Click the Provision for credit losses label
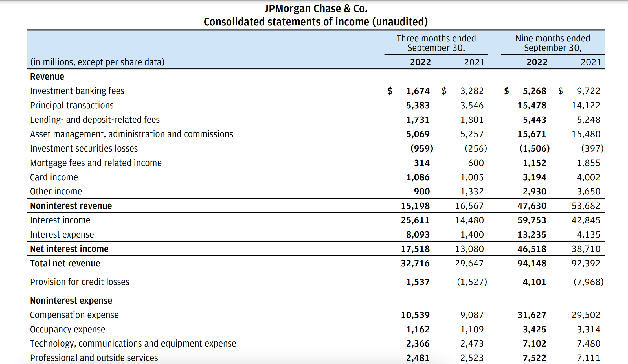 [80, 282]
